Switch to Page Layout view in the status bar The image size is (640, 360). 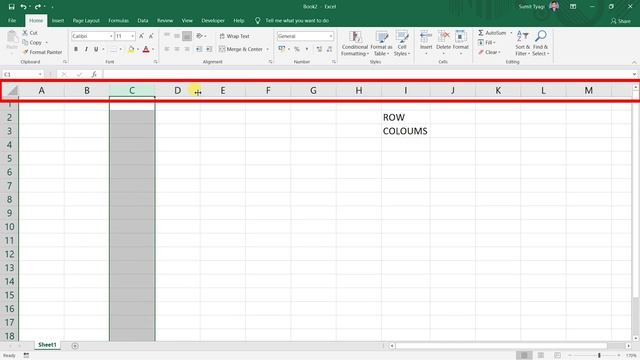click(541, 355)
